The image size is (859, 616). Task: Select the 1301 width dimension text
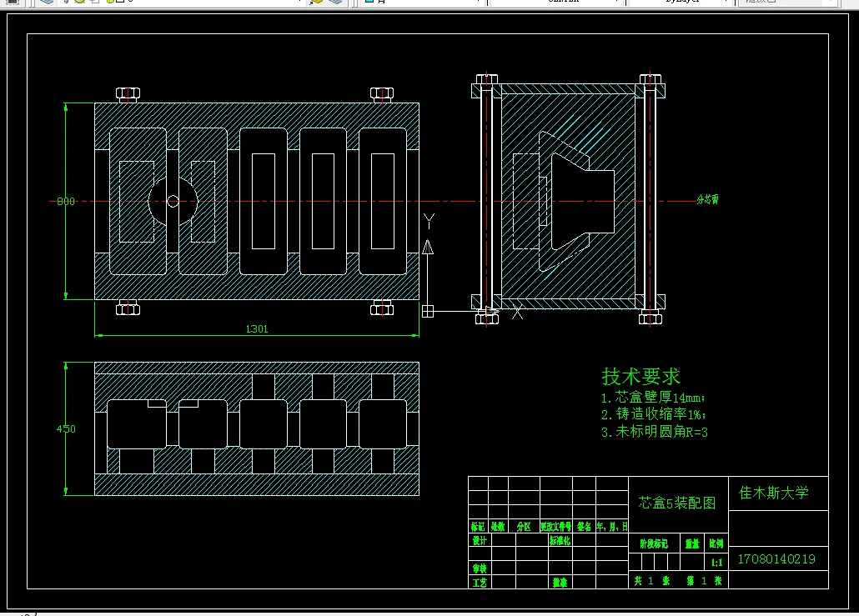pyautogui.click(x=256, y=329)
